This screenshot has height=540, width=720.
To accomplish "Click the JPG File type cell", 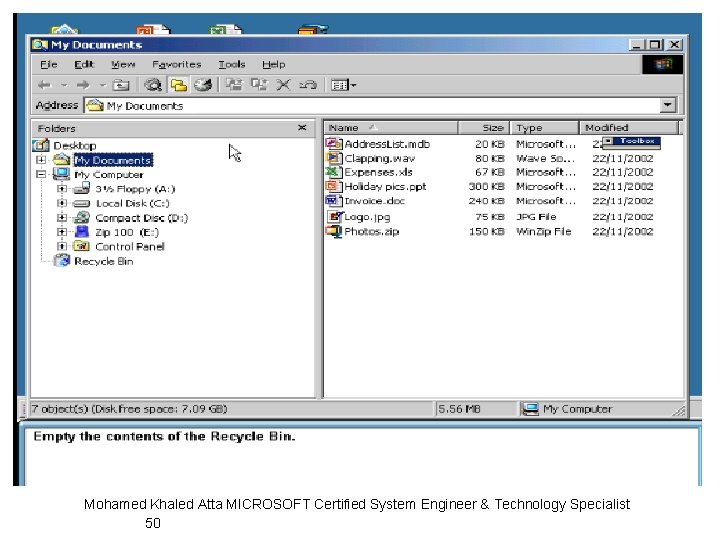I will [536, 217].
